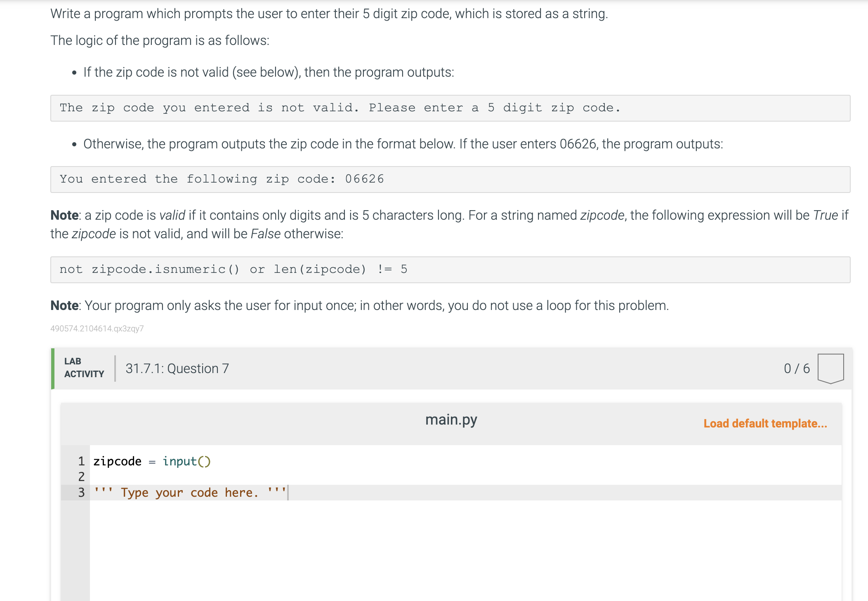The width and height of the screenshot is (868, 601).
Task: Click the 31.7.1: Question 7 title
Action: [x=177, y=369]
